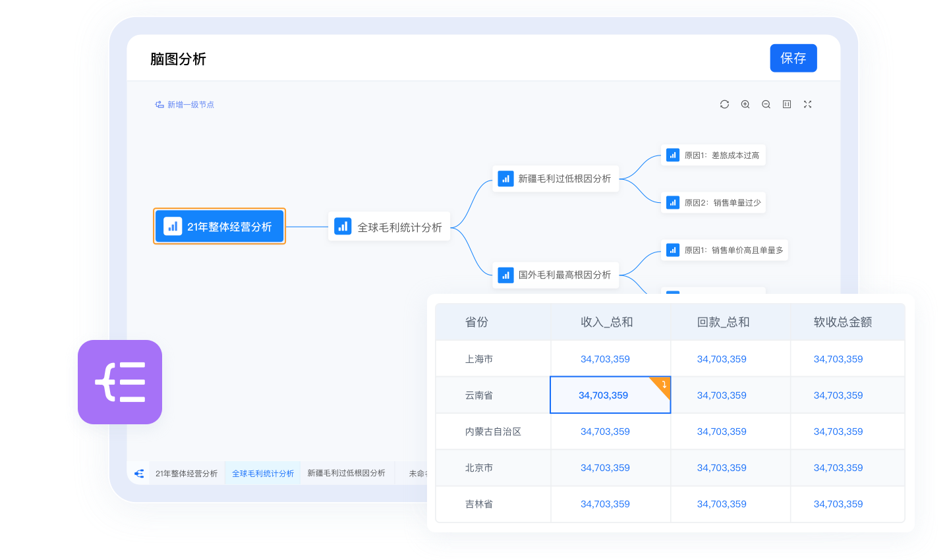Zoom in on the mind map canvas

tap(745, 104)
